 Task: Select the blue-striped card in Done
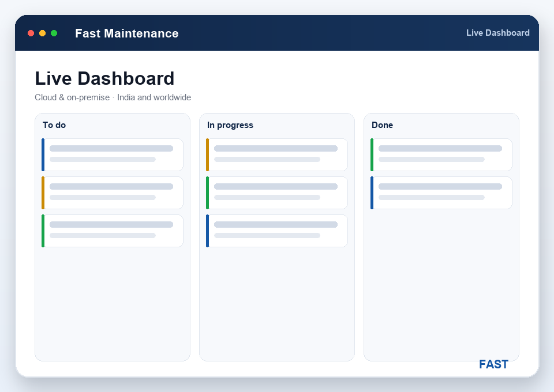[441, 193]
